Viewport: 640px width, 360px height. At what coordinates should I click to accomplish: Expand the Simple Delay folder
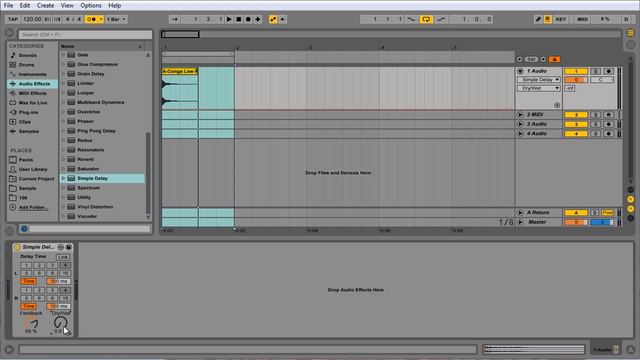coord(63,178)
